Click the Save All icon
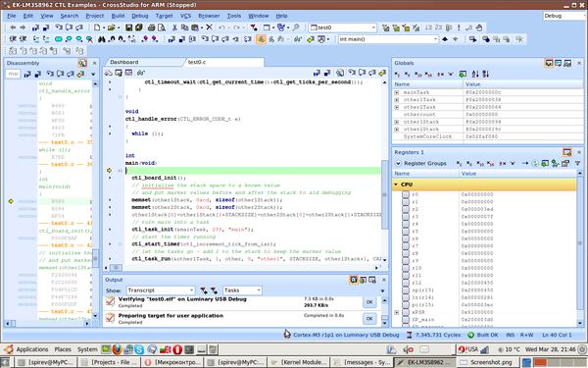This screenshot has height=368, width=588. pos(139,27)
